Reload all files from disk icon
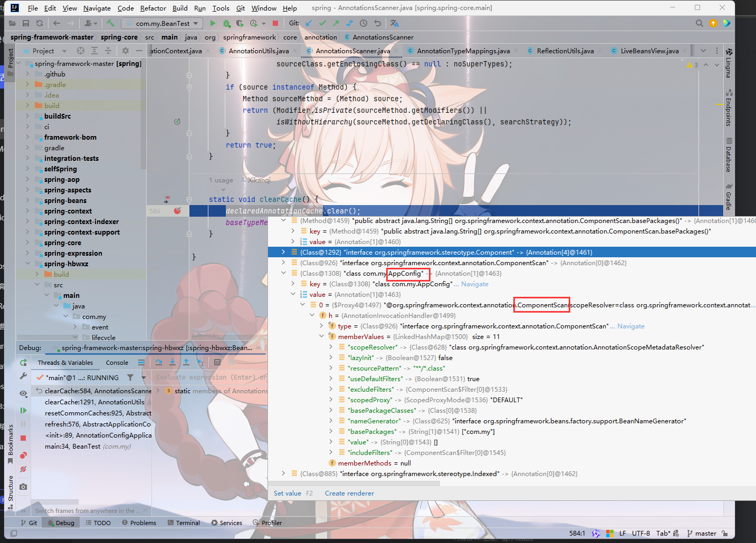This screenshot has width=756, height=543. click(40, 23)
